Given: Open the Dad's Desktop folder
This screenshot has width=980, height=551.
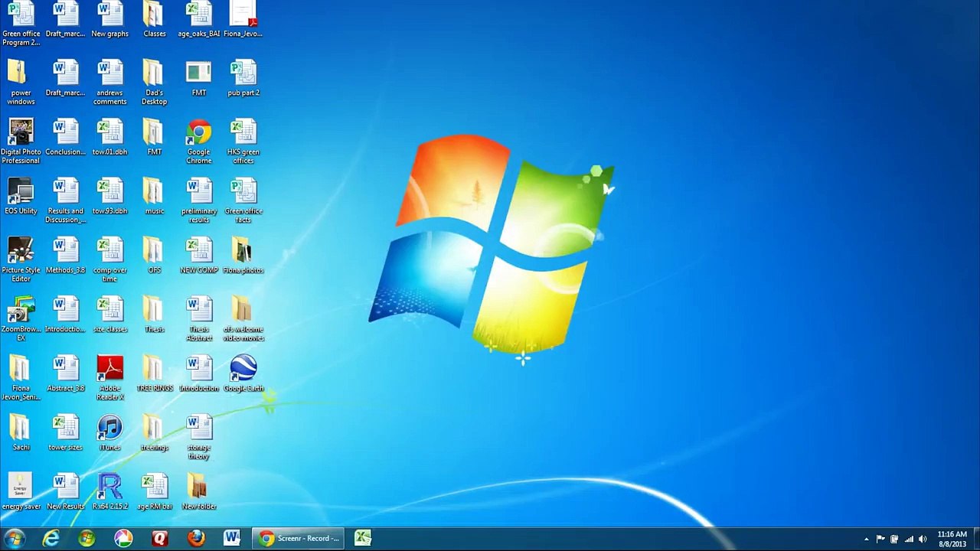Looking at the screenshot, I should (x=154, y=83).
